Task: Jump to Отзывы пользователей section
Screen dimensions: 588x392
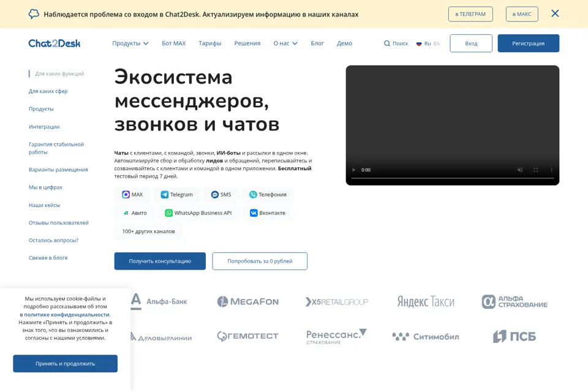Action: (59, 223)
